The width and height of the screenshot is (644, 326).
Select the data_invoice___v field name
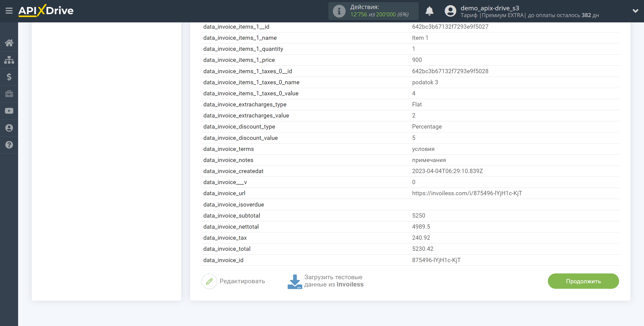tap(225, 182)
